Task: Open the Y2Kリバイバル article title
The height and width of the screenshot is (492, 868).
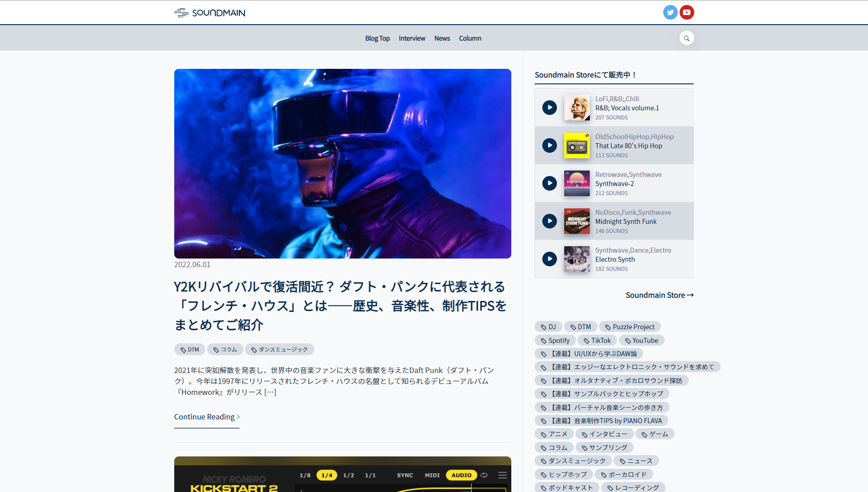Action: (x=340, y=306)
